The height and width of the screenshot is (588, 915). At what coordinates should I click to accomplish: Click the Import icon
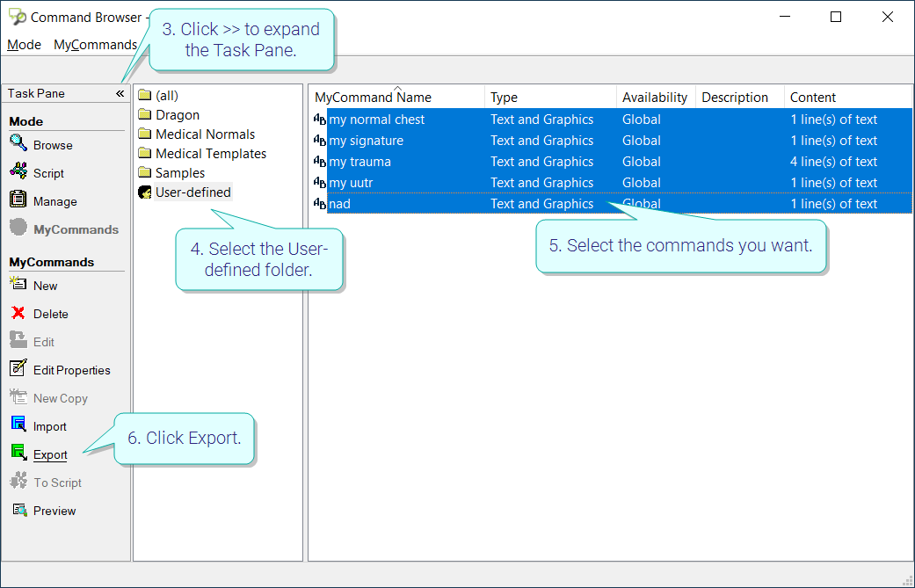(x=18, y=425)
